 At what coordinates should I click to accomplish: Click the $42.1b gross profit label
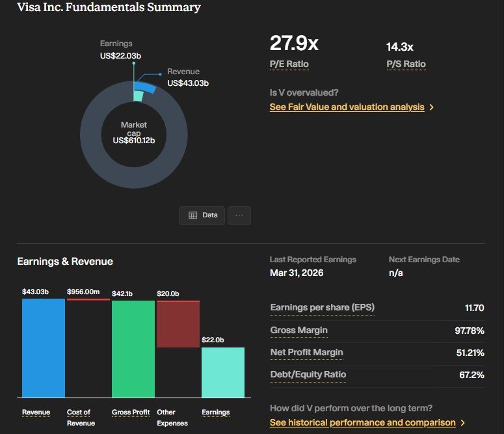[x=122, y=293]
